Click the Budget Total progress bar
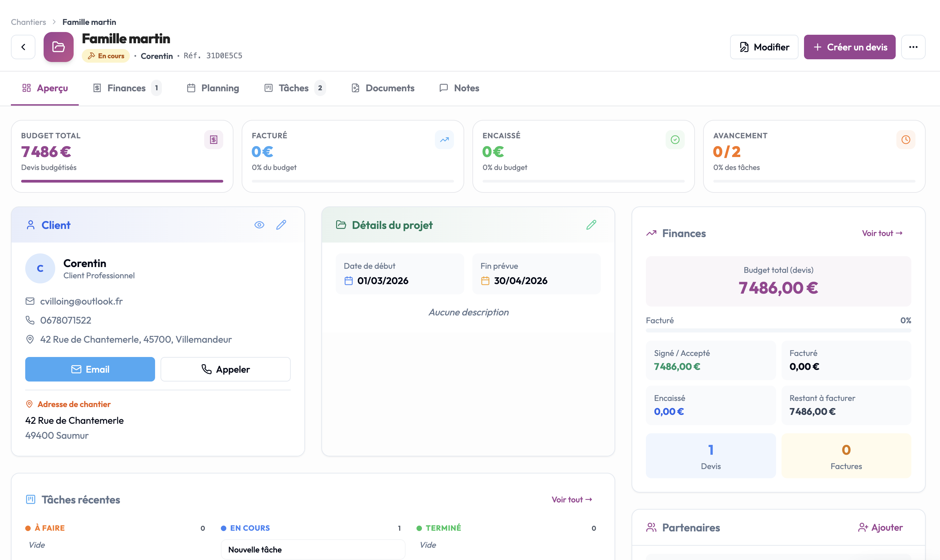This screenshot has width=940, height=560. coord(122,182)
